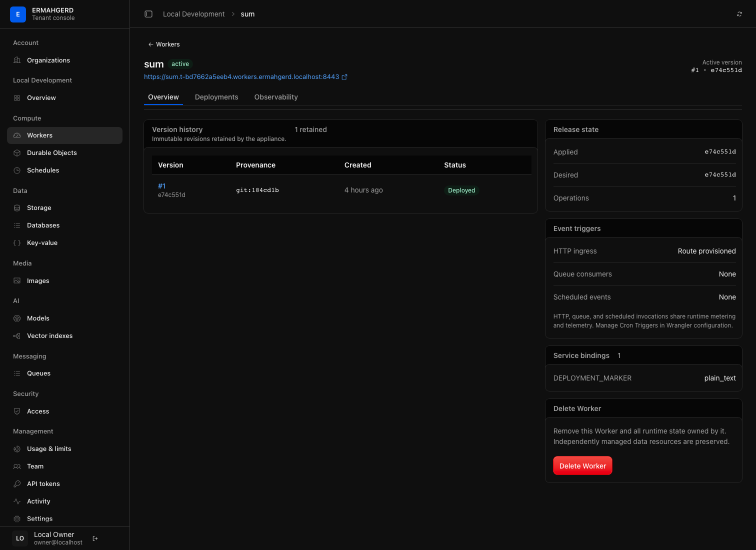Click Active version '#1 · e74c551d'
Image resolution: width=756 pixels, height=550 pixels.
tap(716, 70)
